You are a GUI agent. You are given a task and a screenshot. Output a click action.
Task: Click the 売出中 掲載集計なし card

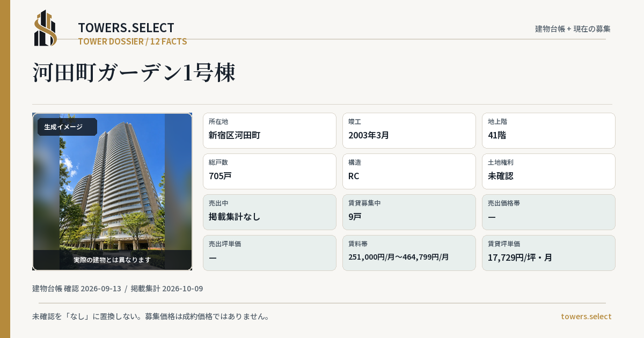(269, 212)
